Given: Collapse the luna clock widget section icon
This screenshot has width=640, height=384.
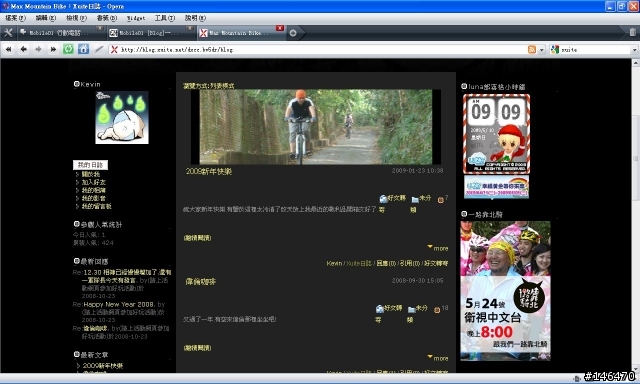Looking at the screenshot, I should pos(464,86).
